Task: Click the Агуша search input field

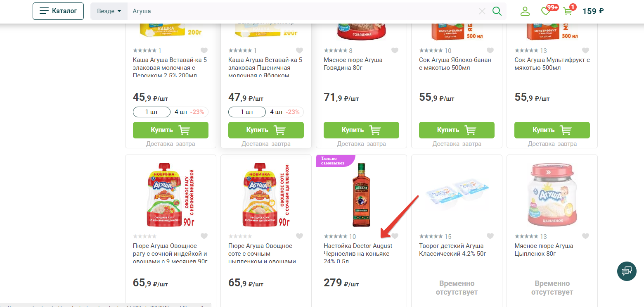Action: pos(301,11)
